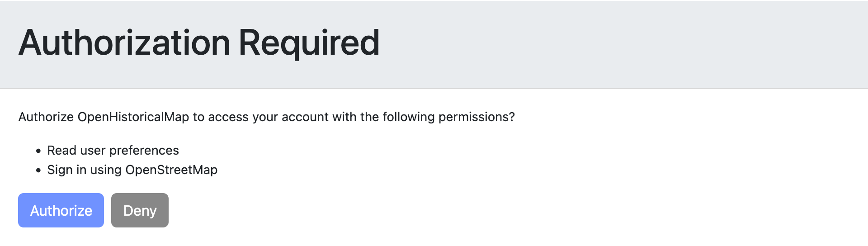Click the word "using" in the second permission
The width and height of the screenshot is (868, 246).
tap(106, 170)
